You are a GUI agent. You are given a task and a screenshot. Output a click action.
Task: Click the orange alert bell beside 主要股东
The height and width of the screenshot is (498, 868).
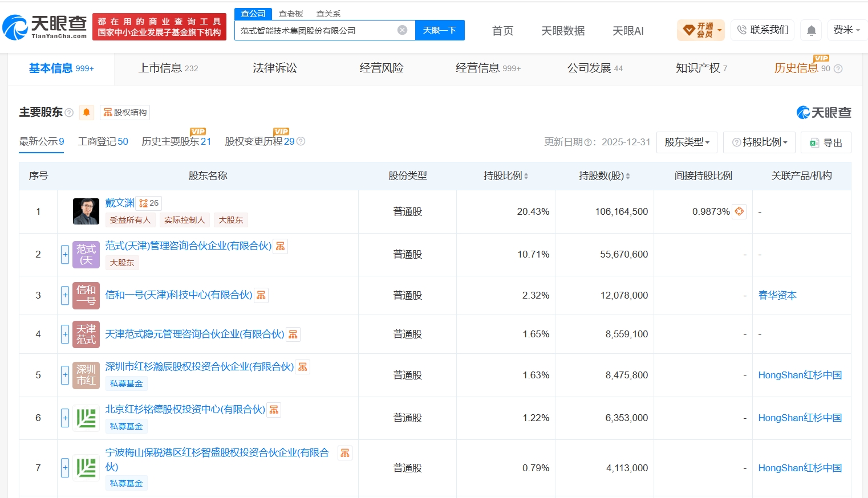pos(87,112)
